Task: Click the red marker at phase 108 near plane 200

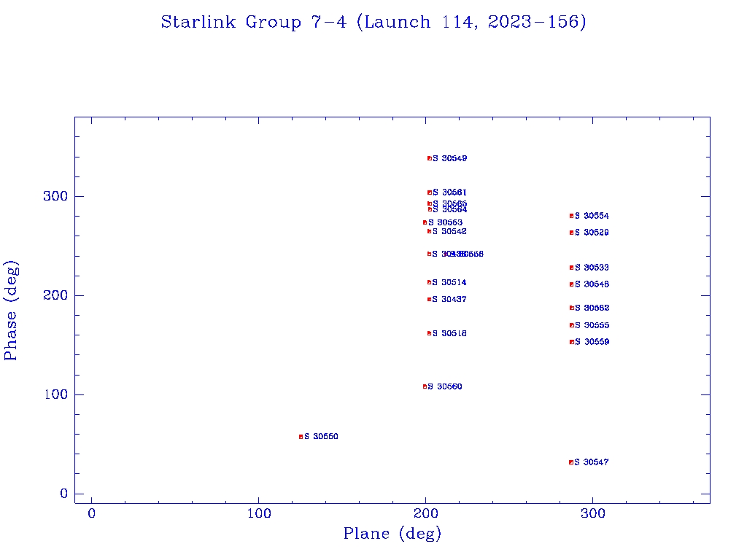Action: pyautogui.click(x=425, y=386)
